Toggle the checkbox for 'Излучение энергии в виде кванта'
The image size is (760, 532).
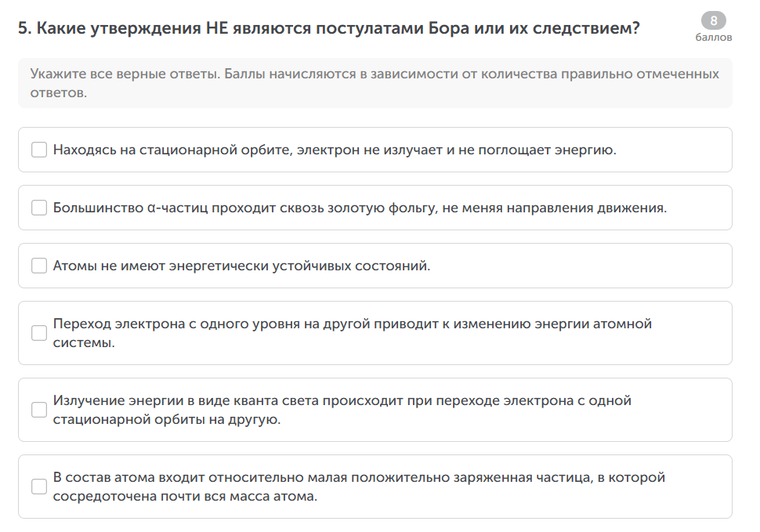(39, 410)
